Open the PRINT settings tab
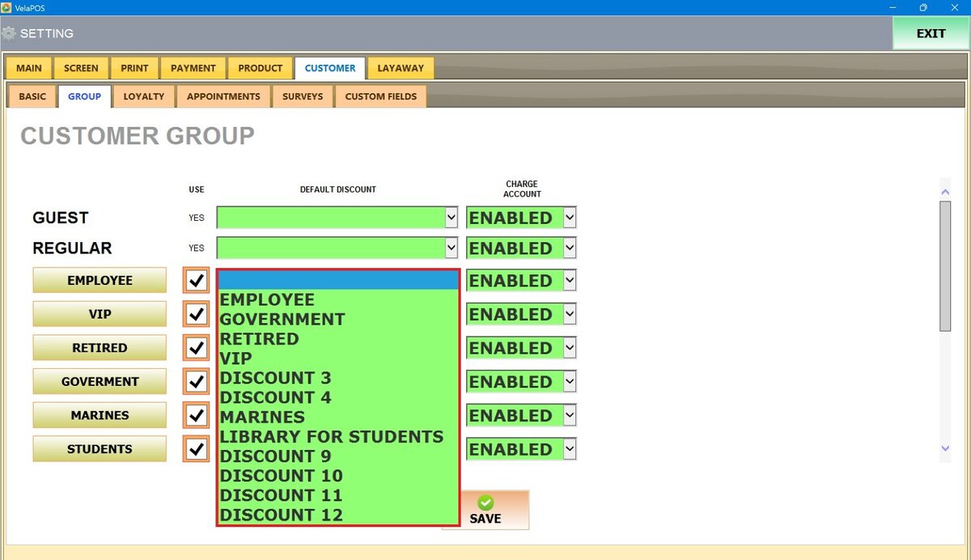 tap(134, 68)
